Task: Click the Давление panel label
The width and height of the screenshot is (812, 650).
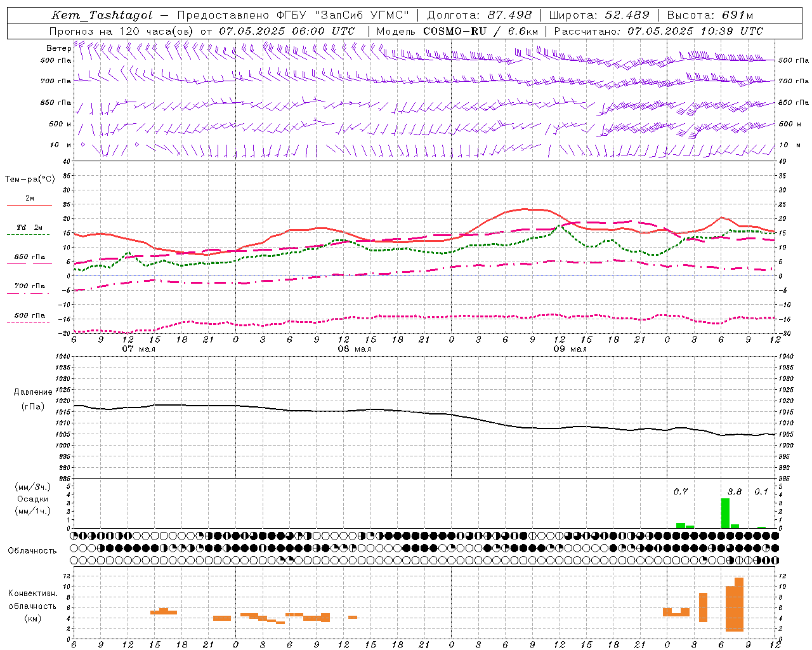Action: [x=33, y=392]
